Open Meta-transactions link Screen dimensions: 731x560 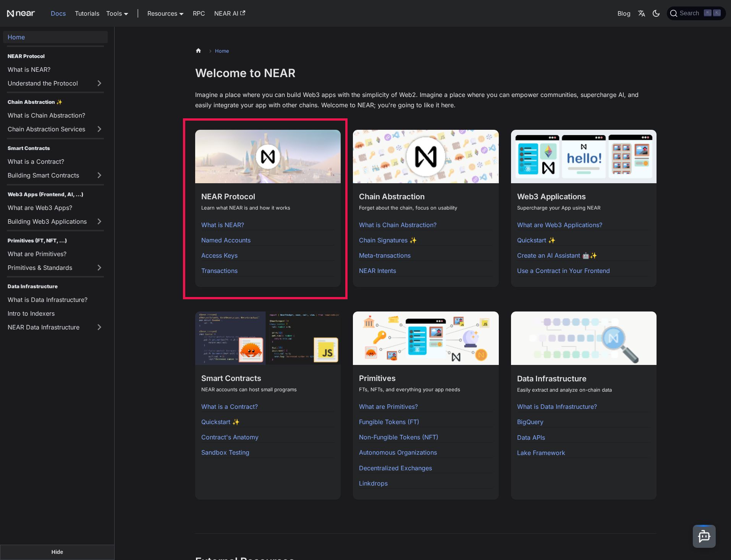(x=385, y=255)
